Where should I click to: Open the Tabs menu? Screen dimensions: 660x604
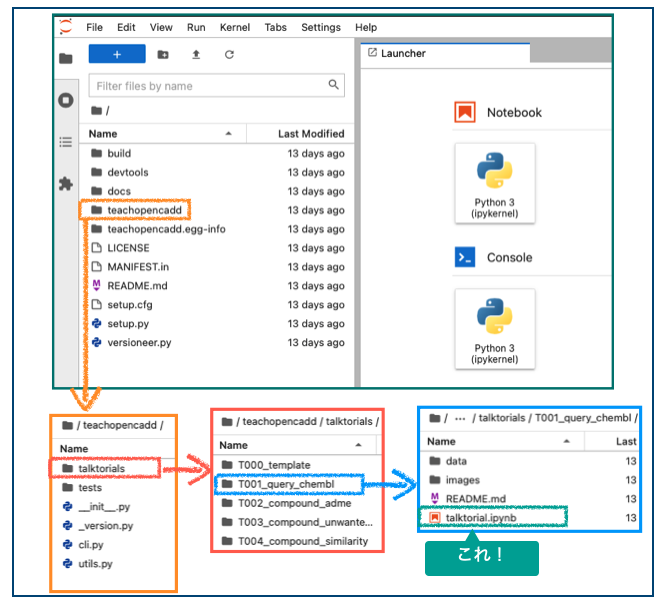click(x=275, y=27)
